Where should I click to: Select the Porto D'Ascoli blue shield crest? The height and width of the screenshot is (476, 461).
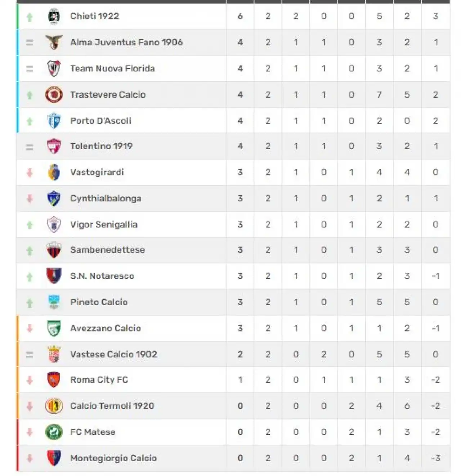[x=54, y=121]
